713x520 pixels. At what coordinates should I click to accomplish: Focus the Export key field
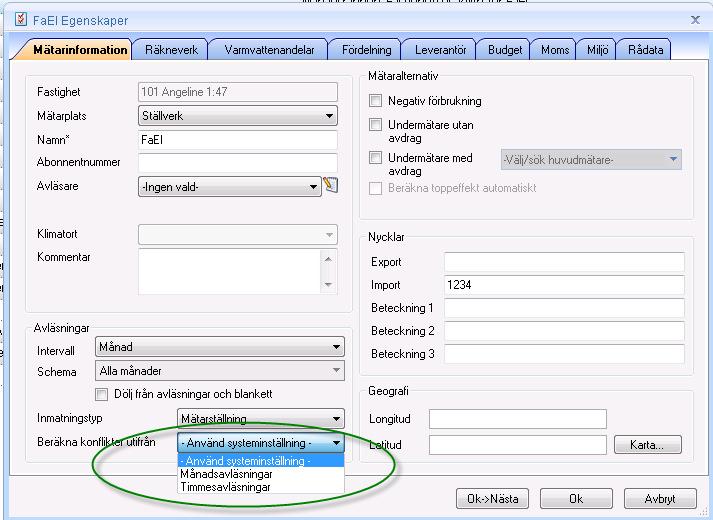click(x=564, y=262)
